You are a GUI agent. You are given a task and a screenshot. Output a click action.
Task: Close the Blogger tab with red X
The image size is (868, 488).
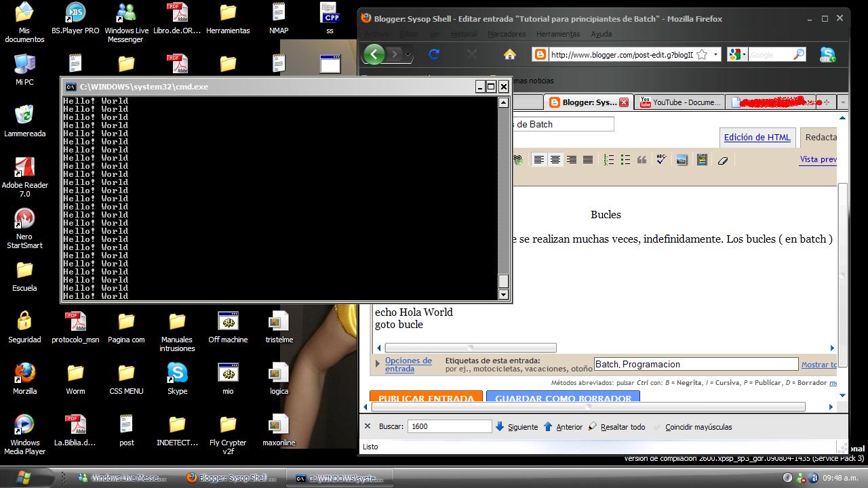624,102
